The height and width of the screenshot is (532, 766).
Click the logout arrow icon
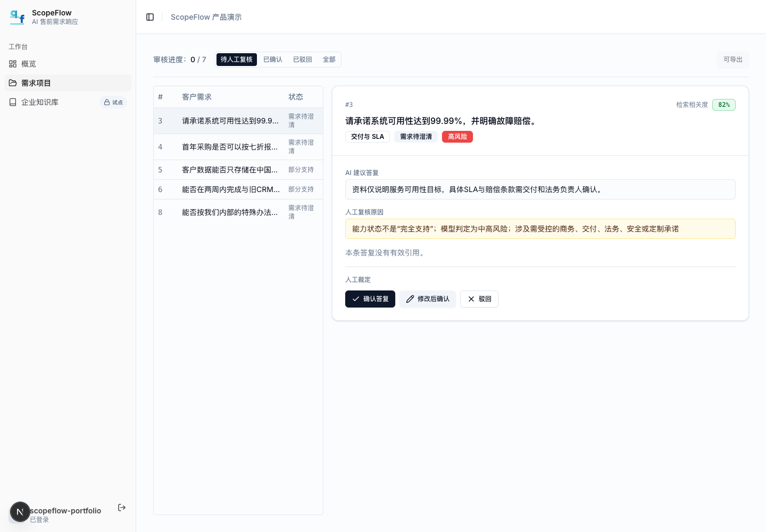pos(122,508)
